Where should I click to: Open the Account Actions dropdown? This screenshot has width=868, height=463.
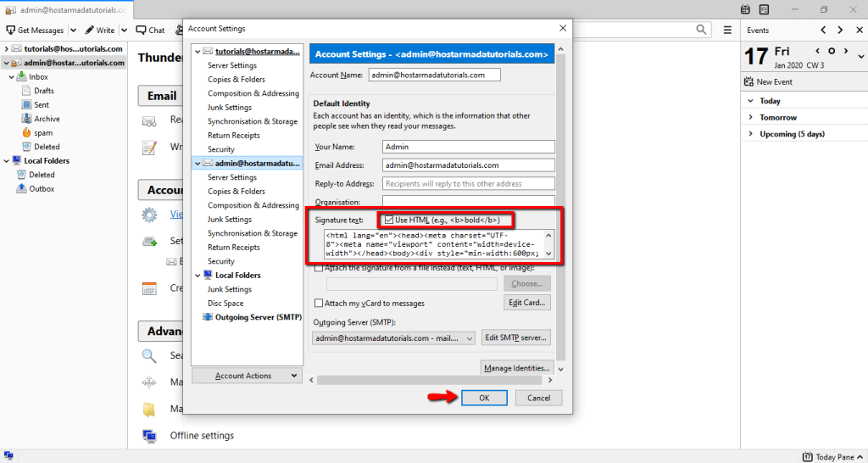247,376
